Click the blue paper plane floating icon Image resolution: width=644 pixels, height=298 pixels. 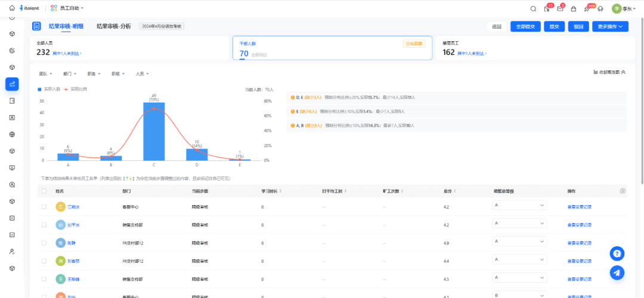click(617, 272)
